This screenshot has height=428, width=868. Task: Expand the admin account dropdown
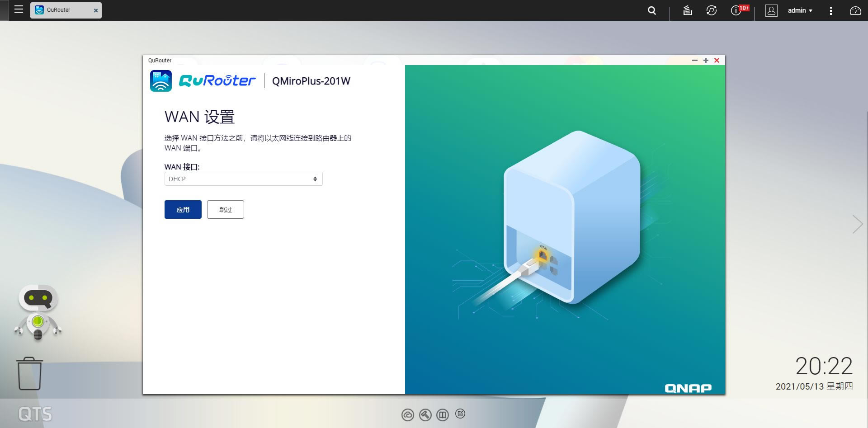point(800,10)
